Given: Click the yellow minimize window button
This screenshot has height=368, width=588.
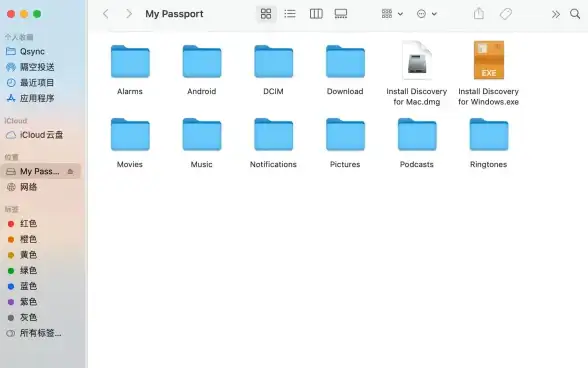Looking at the screenshot, I should tap(24, 14).
